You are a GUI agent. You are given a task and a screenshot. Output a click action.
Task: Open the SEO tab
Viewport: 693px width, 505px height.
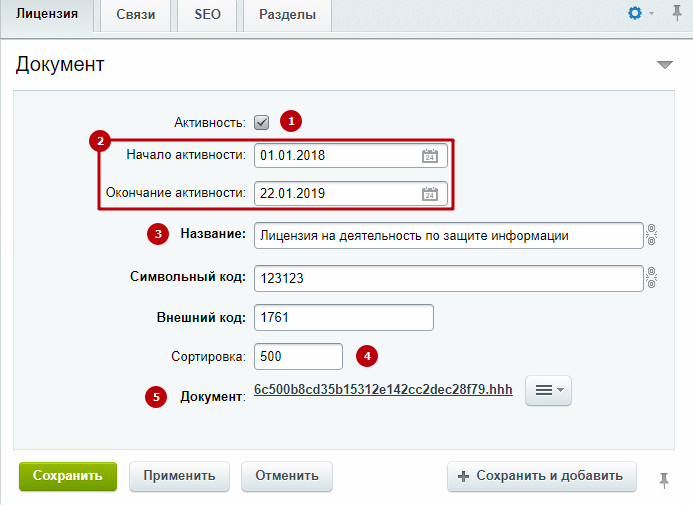tap(207, 15)
